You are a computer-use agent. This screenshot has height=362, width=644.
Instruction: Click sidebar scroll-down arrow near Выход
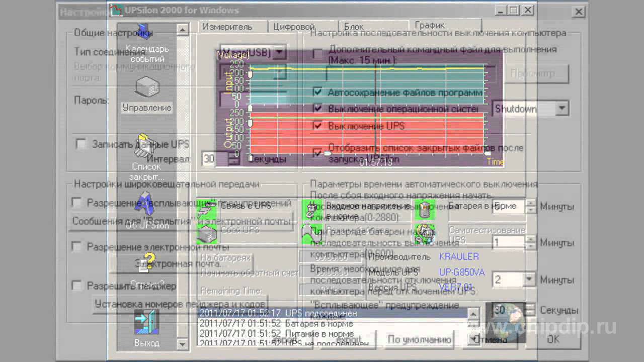point(182,344)
